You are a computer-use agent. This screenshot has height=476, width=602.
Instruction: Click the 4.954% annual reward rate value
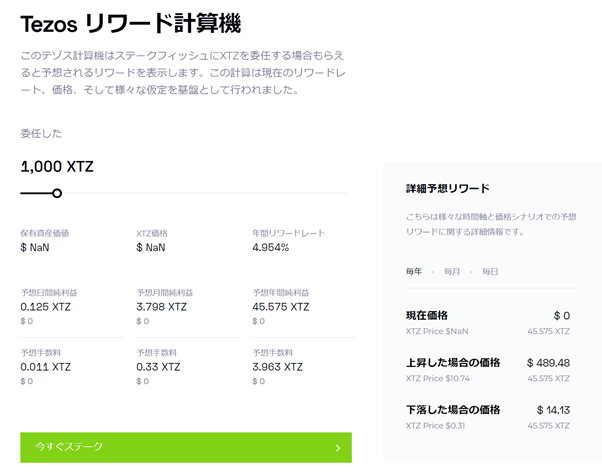point(270,247)
